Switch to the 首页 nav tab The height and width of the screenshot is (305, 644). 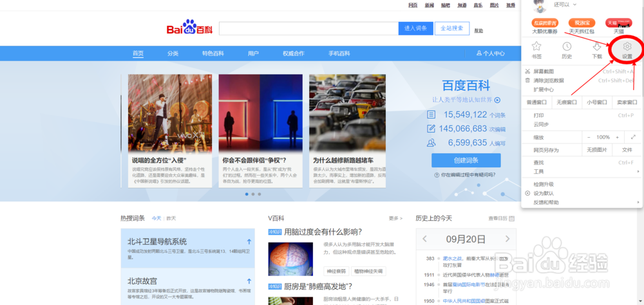138,53
